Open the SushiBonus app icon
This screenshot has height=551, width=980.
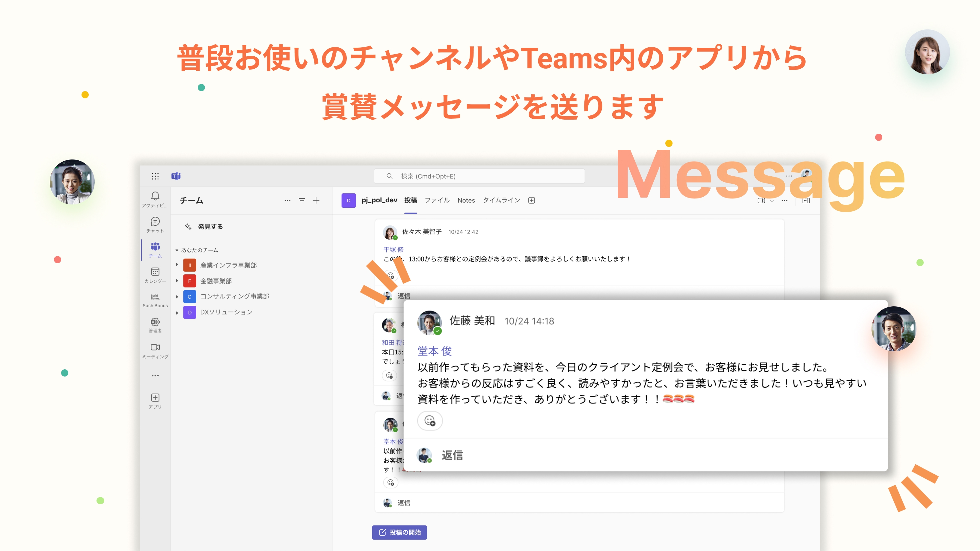(155, 297)
